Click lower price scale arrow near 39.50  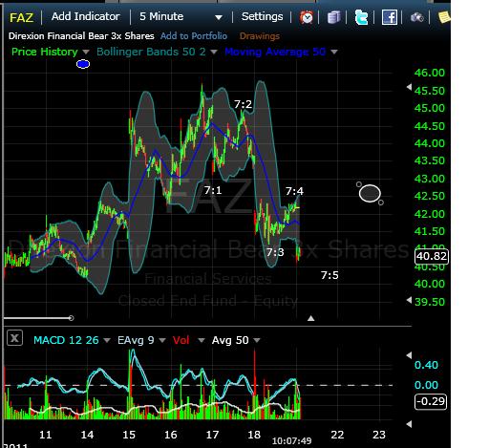coord(409,300)
